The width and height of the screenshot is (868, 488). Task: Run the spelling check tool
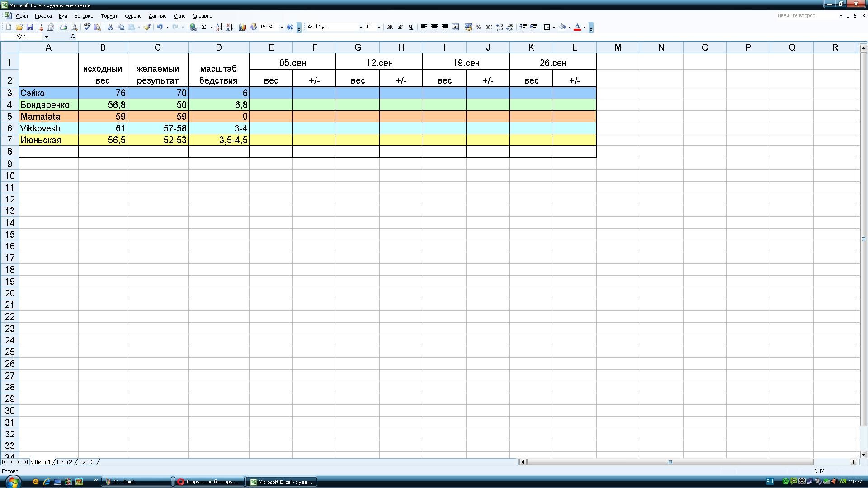pos(87,27)
